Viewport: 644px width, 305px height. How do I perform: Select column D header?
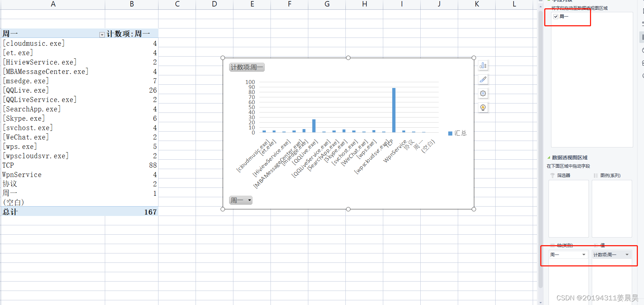coord(214,4)
